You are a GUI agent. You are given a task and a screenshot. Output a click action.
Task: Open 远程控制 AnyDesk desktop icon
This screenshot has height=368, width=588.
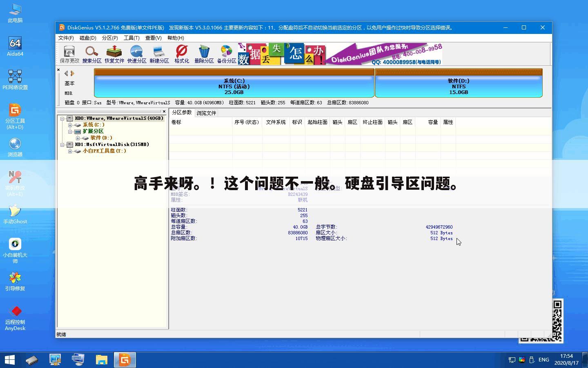[15, 318]
